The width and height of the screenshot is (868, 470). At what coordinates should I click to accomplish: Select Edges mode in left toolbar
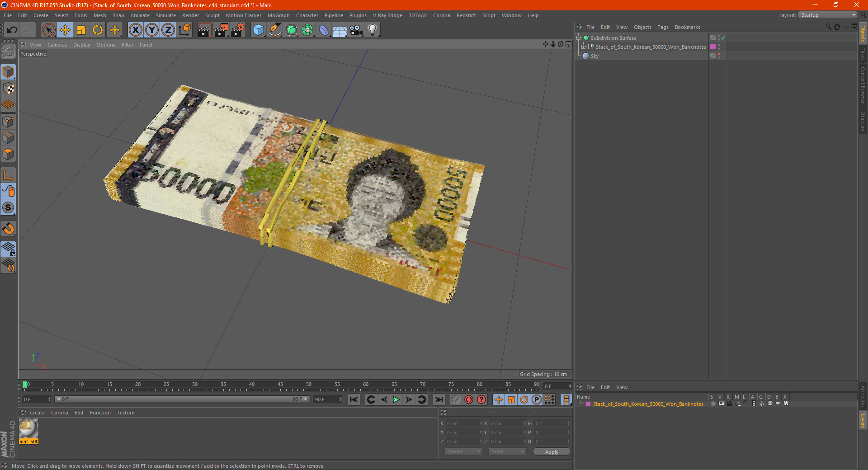coord(8,138)
